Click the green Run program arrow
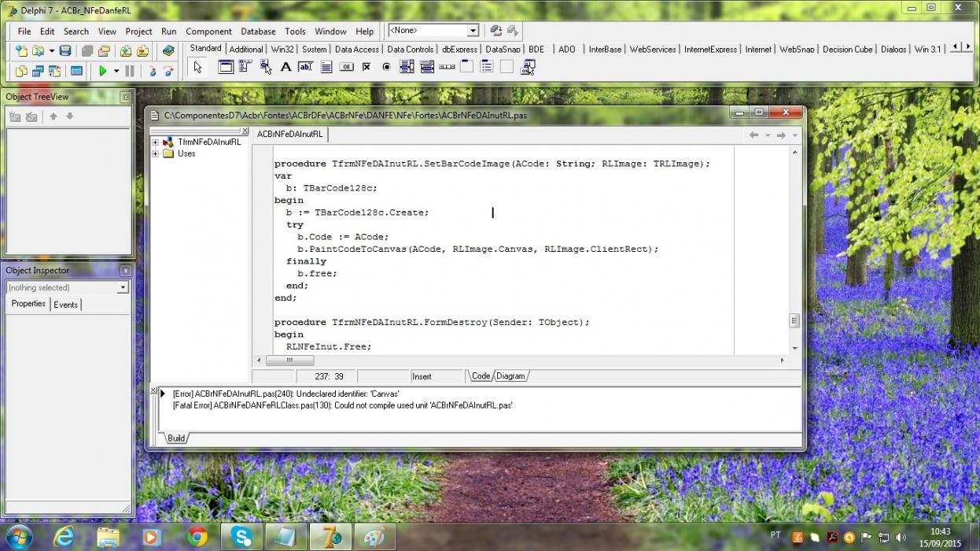This screenshot has height=551, width=980. (x=102, y=71)
